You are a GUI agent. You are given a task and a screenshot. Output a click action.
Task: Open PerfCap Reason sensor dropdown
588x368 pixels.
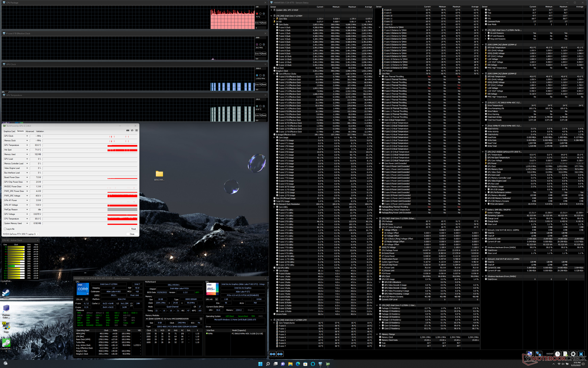pos(27,209)
